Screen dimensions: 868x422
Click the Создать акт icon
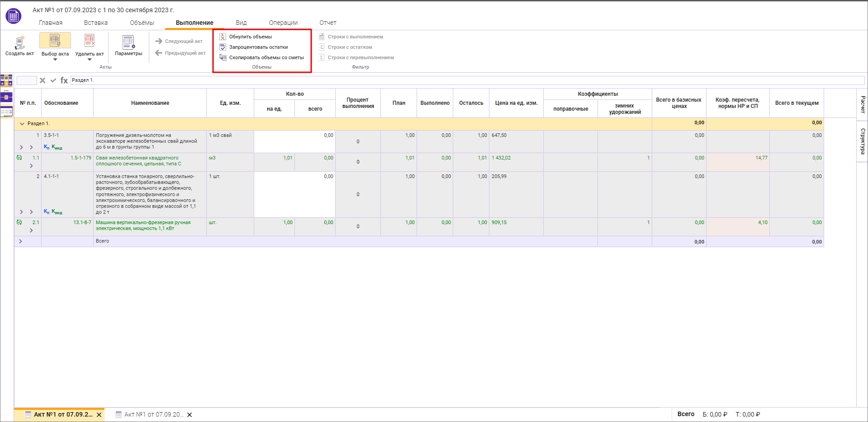click(19, 42)
